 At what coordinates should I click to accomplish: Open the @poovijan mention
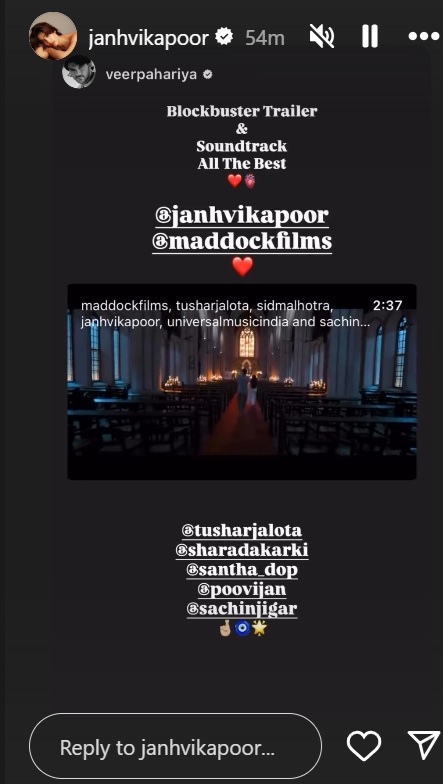click(242, 590)
